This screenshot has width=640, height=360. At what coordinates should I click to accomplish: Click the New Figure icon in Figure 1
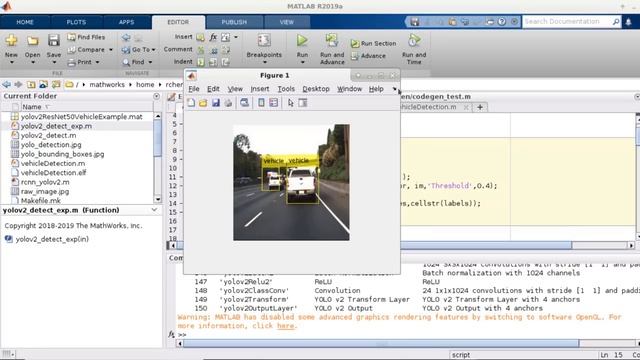[x=191, y=103]
